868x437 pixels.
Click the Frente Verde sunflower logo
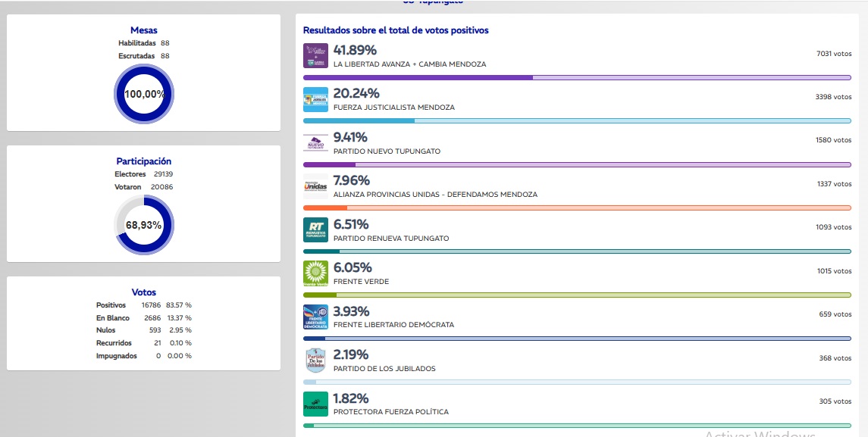[315, 273]
